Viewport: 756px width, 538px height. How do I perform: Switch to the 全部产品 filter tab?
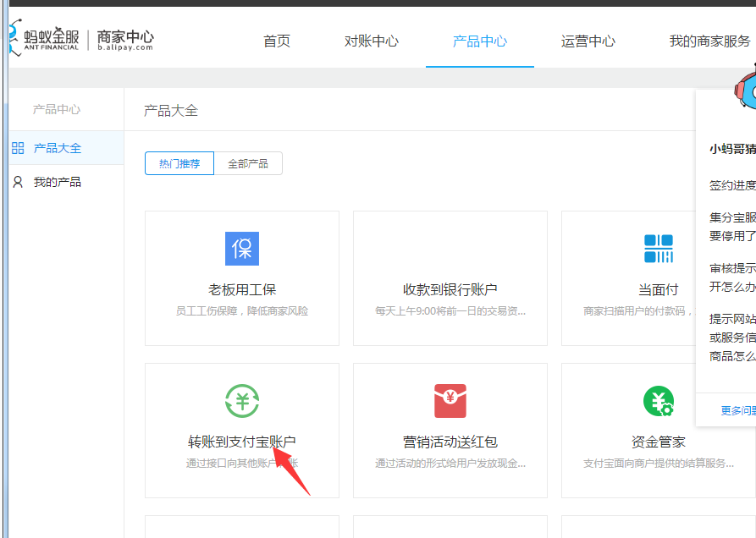tap(248, 163)
